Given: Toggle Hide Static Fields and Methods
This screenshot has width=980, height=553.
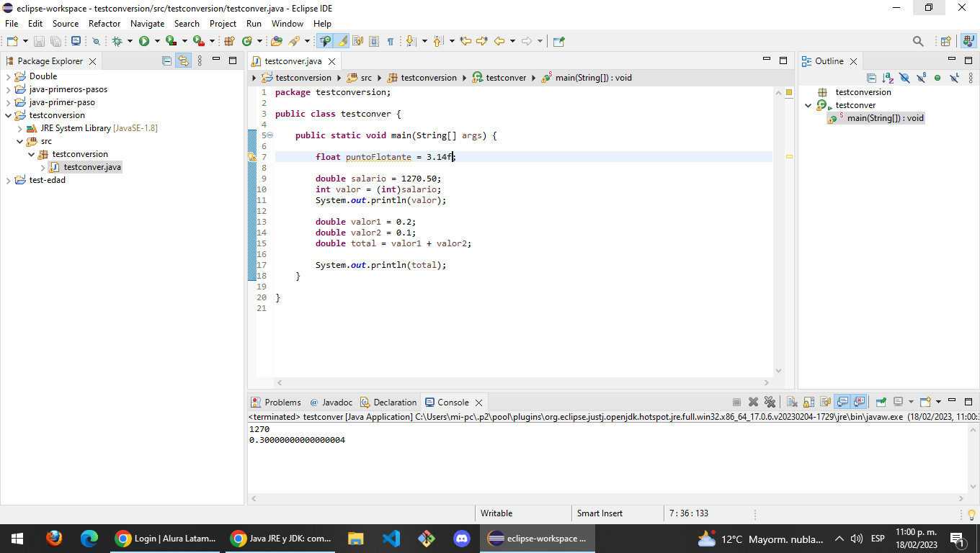Looking at the screenshot, I should pos(921,78).
